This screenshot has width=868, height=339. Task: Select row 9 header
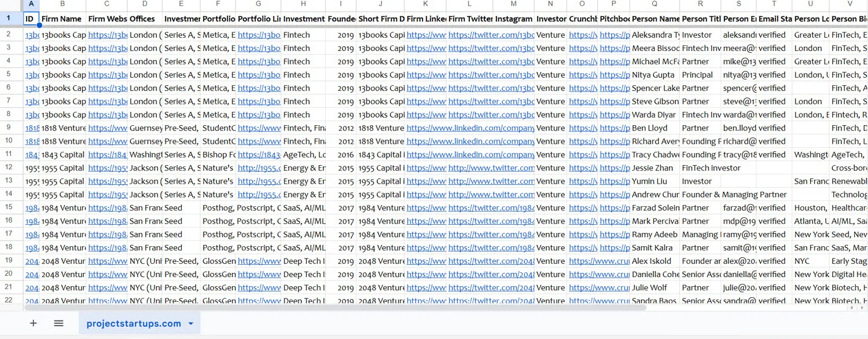pyautogui.click(x=9, y=128)
